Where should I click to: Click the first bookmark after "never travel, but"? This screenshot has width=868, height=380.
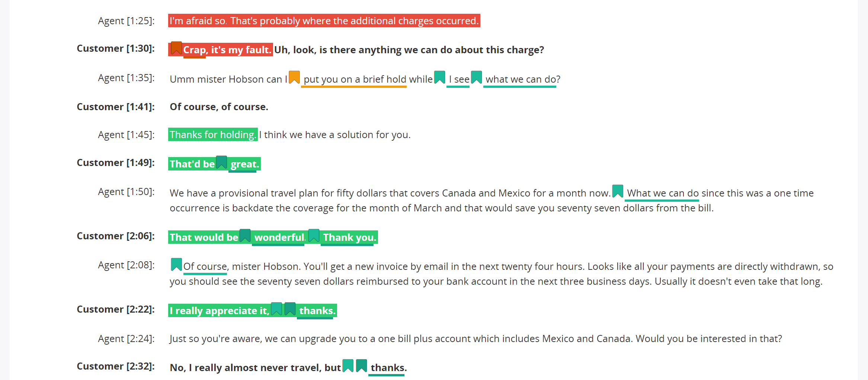pyautogui.click(x=348, y=366)
